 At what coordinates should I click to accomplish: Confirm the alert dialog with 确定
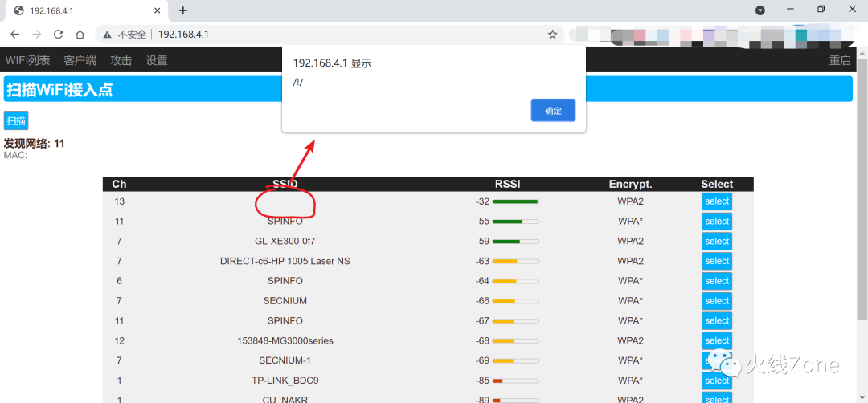click(553, 110)
